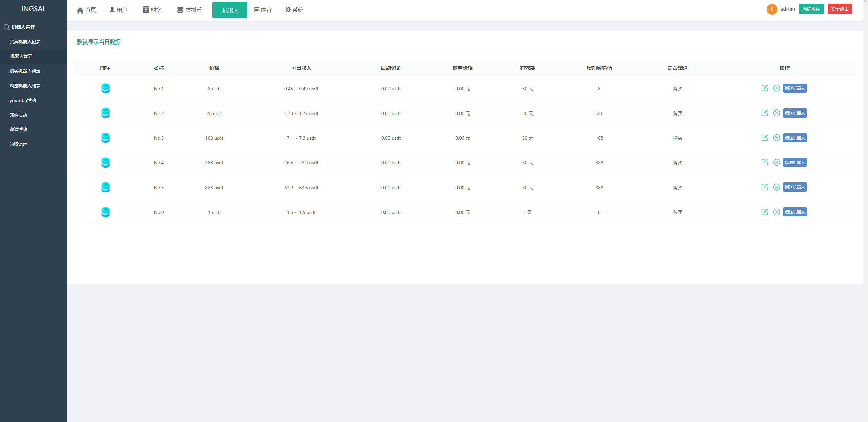Open the 系统 settings menu
The image size is (868, 422).
click(x=294, y=10)
